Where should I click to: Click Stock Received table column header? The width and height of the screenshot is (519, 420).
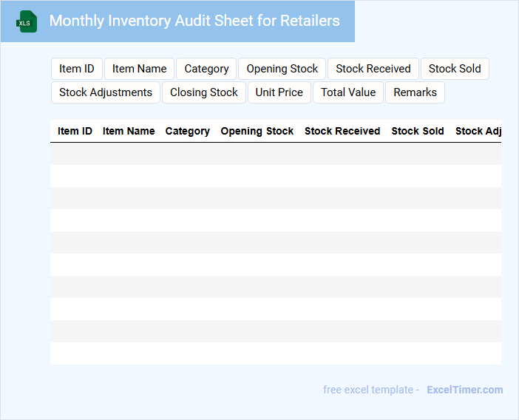[342, 131]
